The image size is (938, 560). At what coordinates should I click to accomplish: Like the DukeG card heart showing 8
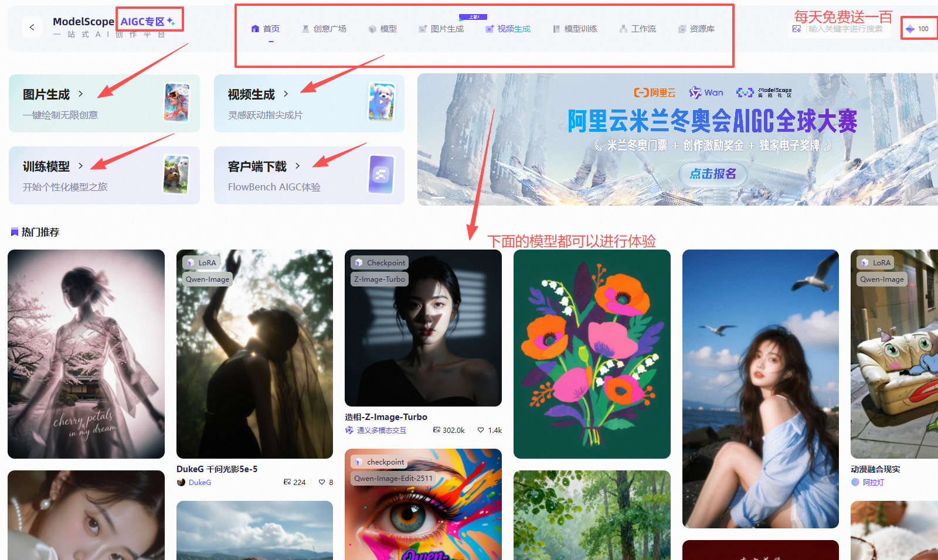pos(322,483)
